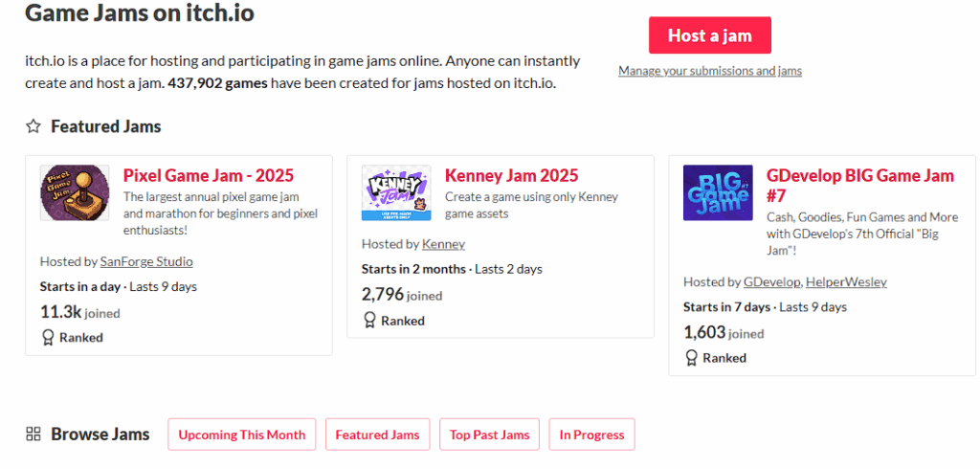This screenshot has width=980, height=469.
Task: Click Ranked ribbon icon under Kenney Jam
Action: click(369, 320)
